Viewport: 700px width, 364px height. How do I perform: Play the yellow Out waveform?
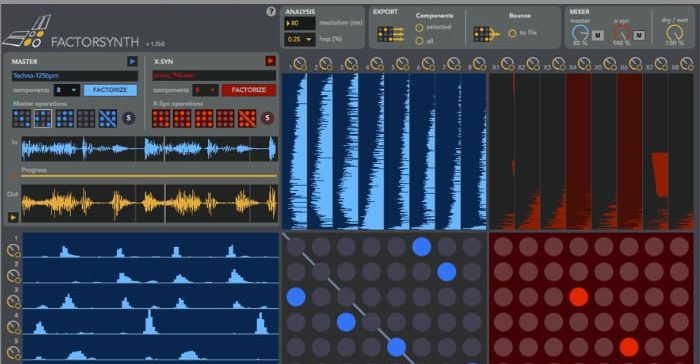pyautogui.click(x=12, y=217)
